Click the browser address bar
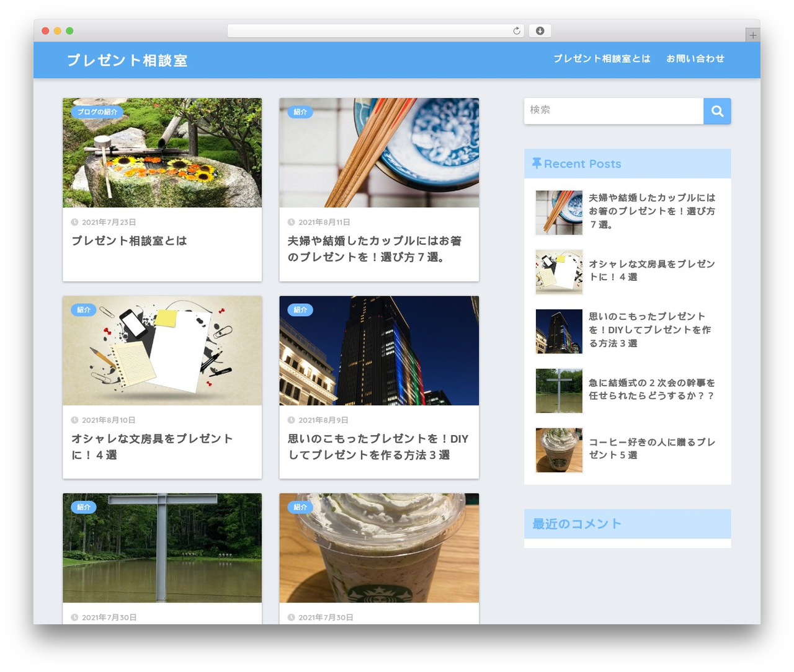 pyautogui.click(x=376, y=31)
